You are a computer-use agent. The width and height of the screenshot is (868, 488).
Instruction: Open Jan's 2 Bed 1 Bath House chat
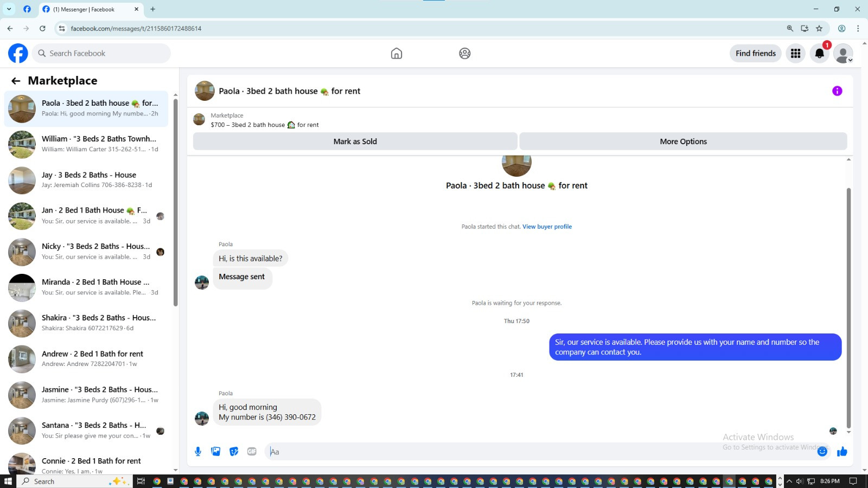[87, 216]
